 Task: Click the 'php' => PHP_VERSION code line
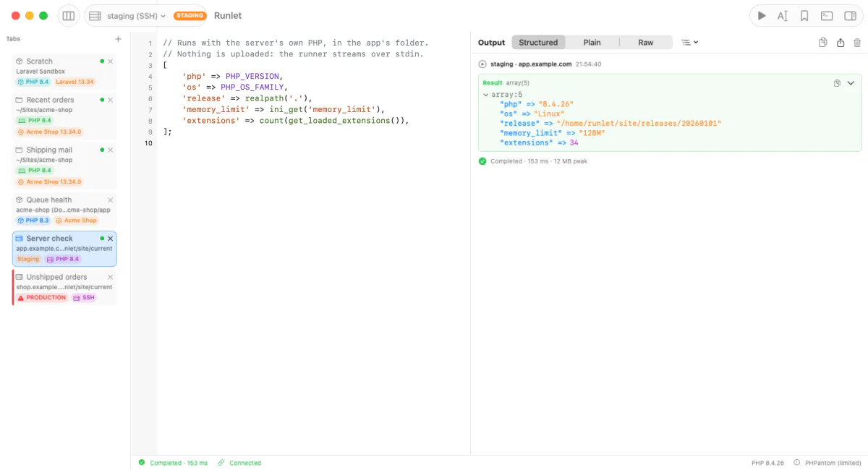(231, 76)
